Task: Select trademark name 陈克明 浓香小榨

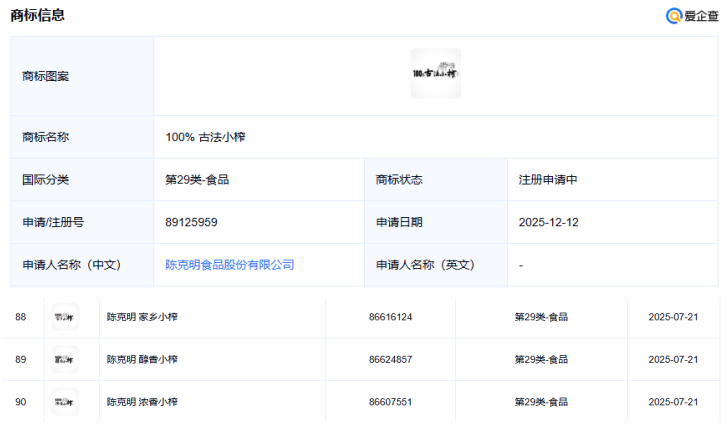Action: tap(142, 402)
